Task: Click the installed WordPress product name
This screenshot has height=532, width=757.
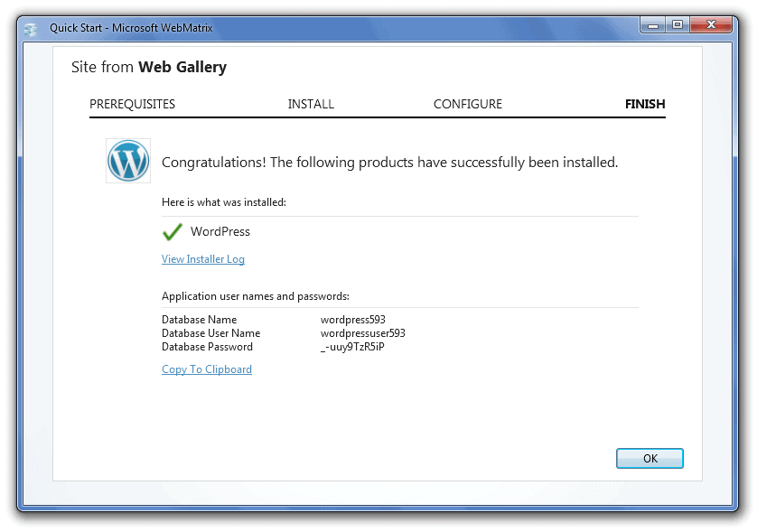Action: tap(220, 232)
